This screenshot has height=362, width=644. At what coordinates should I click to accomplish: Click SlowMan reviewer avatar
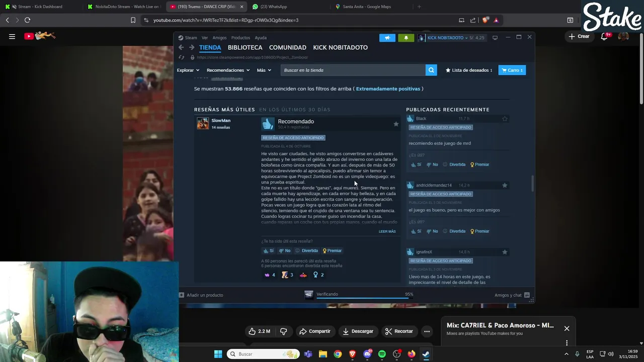(x=203, y=123)
